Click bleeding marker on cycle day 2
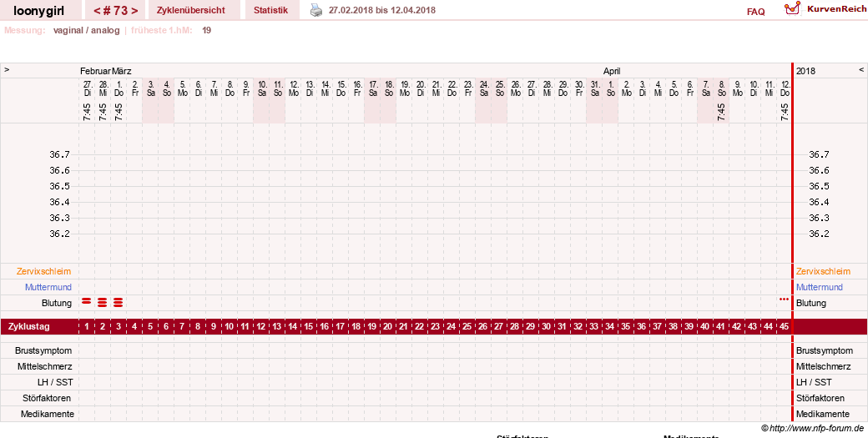 coord(102,302)
